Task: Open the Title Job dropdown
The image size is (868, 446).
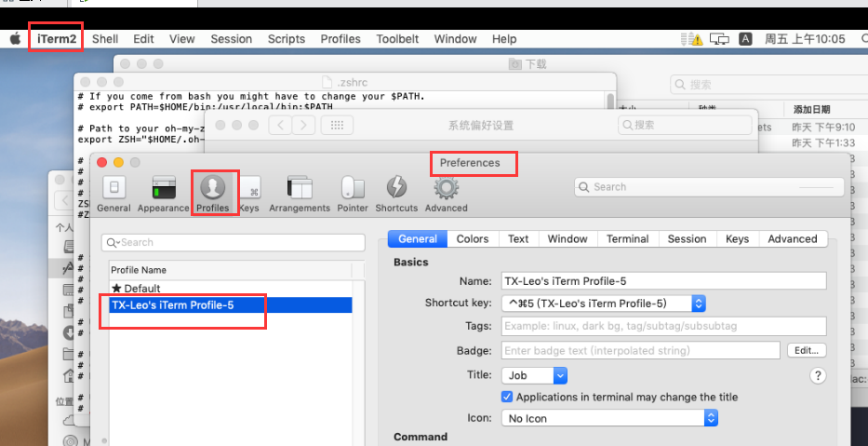Action: click(x=534, y=375)
